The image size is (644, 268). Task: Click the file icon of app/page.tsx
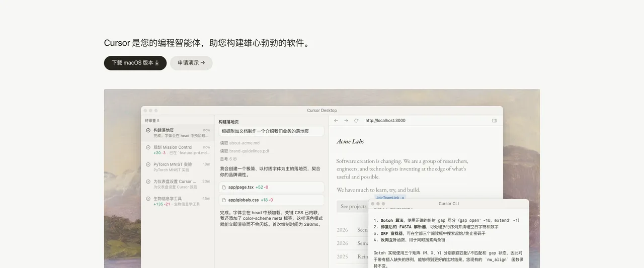pyautogui.click(x=224, y=187)
